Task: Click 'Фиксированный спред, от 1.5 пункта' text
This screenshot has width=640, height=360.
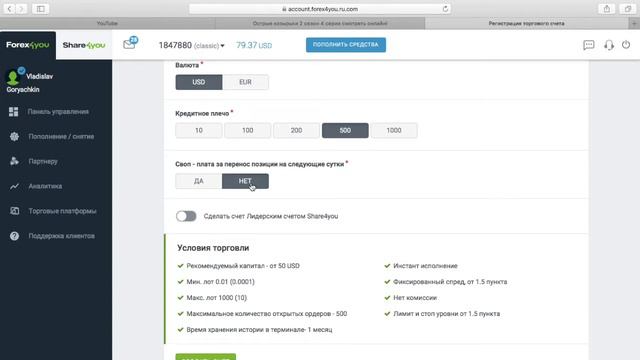Action: point(450,282)
